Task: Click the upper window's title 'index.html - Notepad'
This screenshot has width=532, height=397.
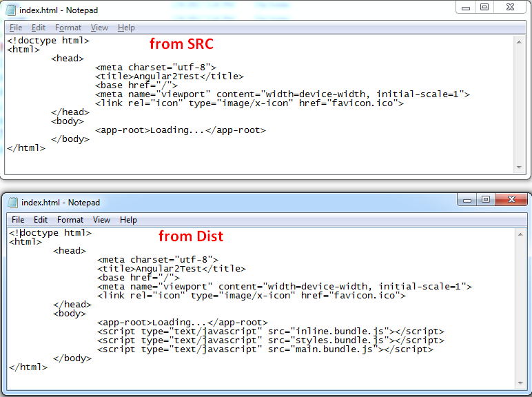Action: coord(59,10)
